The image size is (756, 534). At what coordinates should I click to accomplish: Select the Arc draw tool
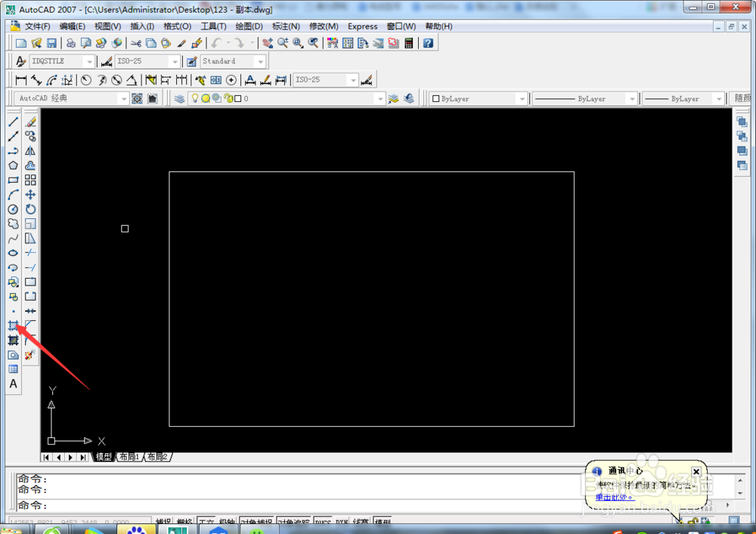13,195
